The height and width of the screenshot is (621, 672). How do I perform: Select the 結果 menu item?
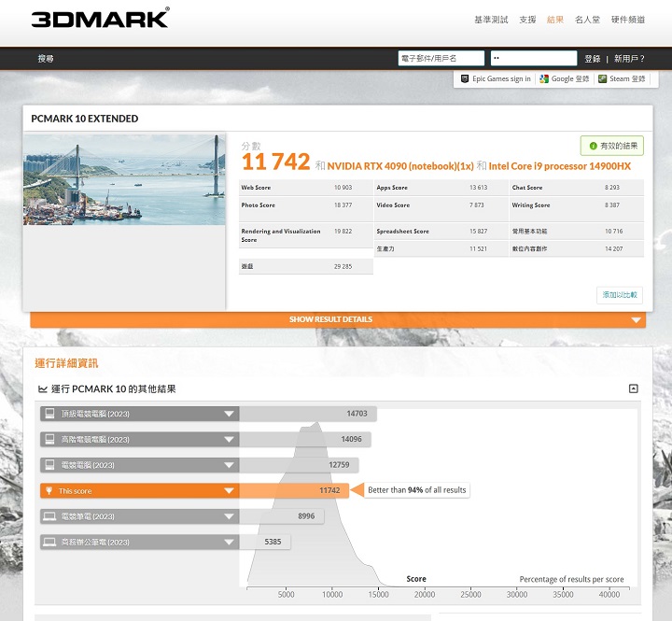click(x=555, y=20)
